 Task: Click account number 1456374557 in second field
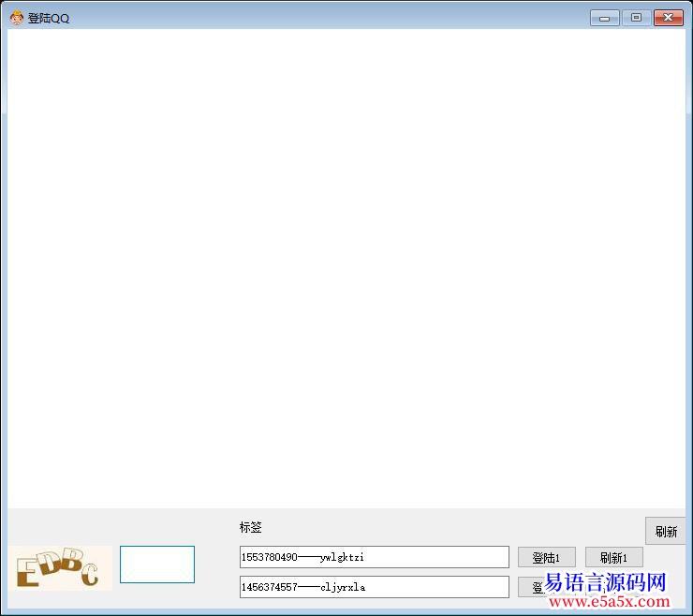269,588
